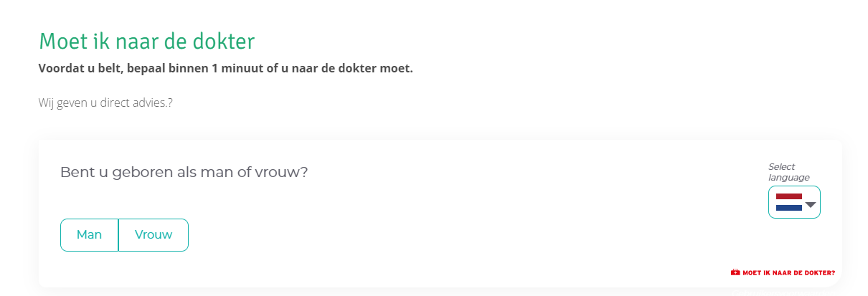The height and width of the screenshot is (296, 868).
Task: Select the Vrouw option
Action: 154,235
